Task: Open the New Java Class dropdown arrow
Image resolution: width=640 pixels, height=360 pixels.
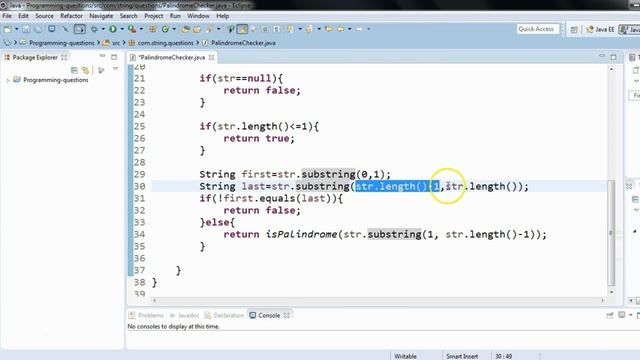Action: click(x=174, y=29)
